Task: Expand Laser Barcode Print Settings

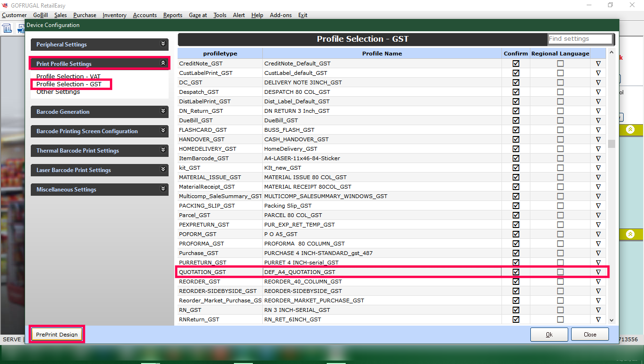Action: click(99, 170)
